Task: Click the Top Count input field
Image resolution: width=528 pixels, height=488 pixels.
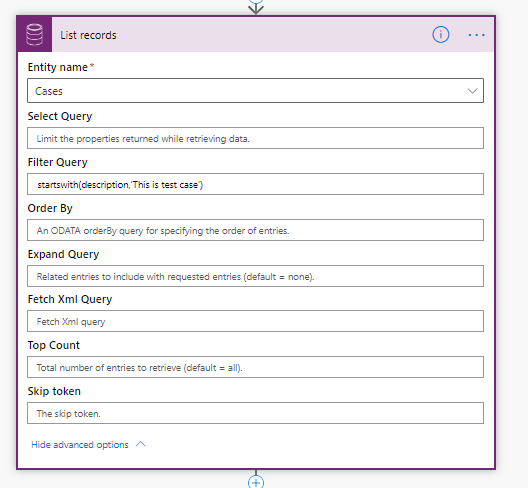Action: 256,367
